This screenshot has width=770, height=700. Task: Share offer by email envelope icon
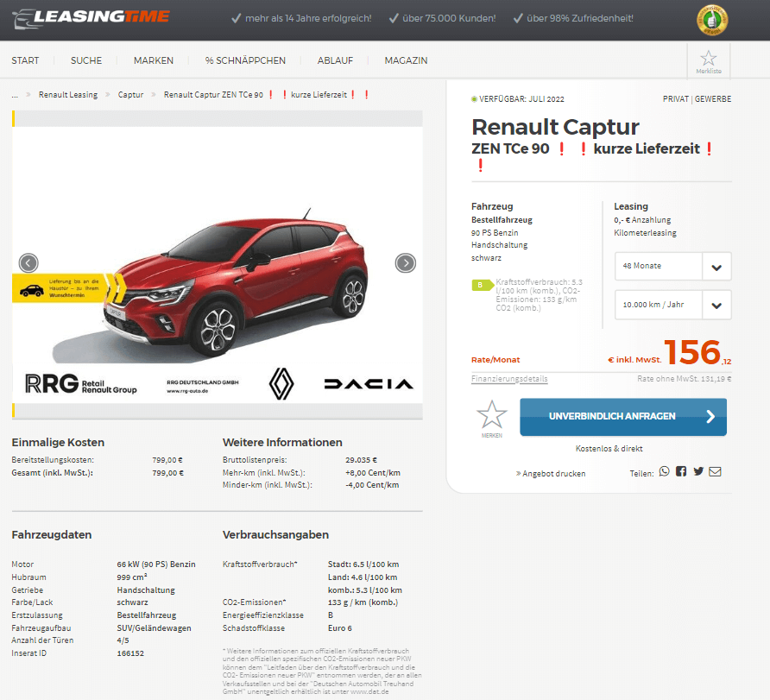pos(715,472)
